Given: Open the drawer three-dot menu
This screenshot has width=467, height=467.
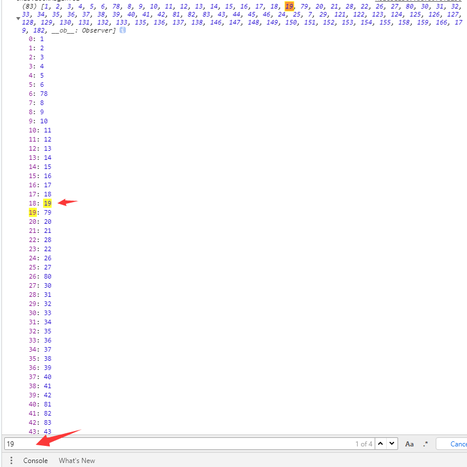Looking at the screenshot, I should (x=11, y=460).
